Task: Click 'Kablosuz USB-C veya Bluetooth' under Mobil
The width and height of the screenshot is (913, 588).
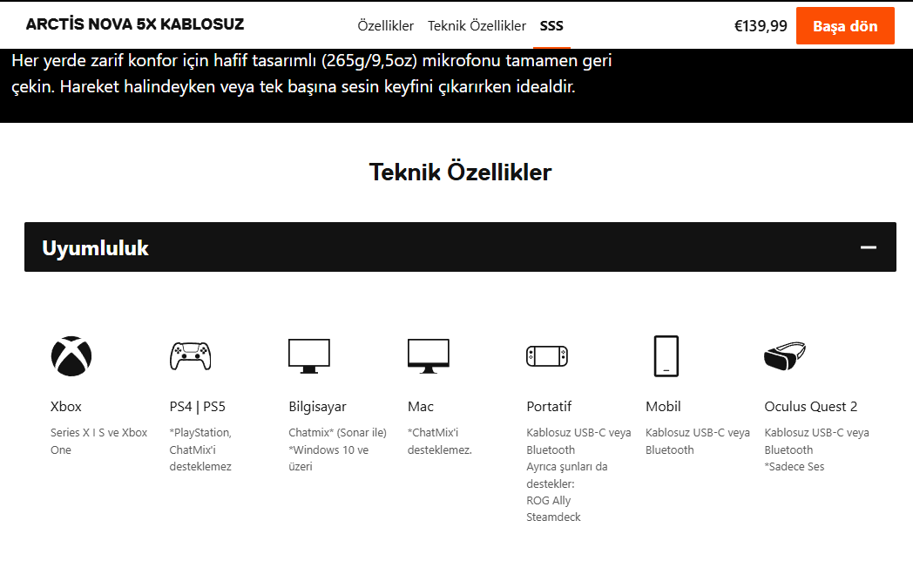Action: [698, 442]
